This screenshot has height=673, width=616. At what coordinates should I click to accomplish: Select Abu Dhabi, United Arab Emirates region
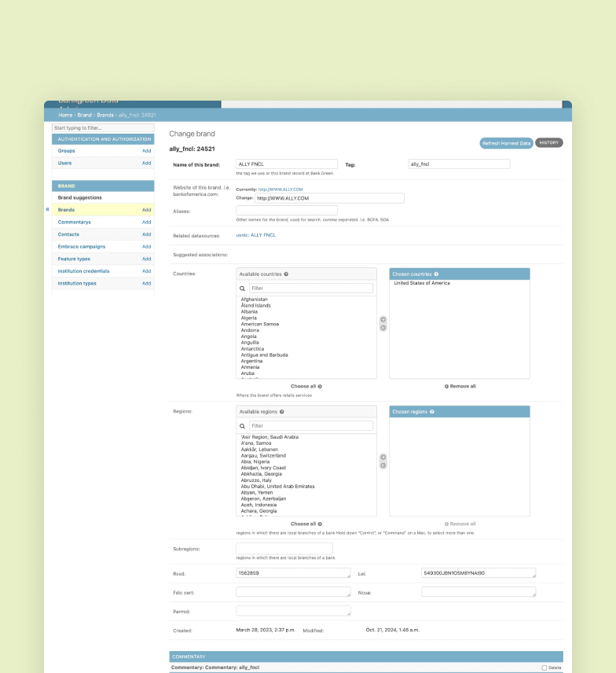pos(277,487)
